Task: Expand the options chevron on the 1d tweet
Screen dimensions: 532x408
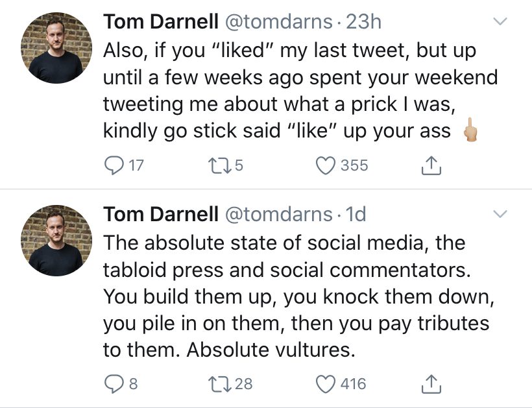Action: [x=499, y=213]
